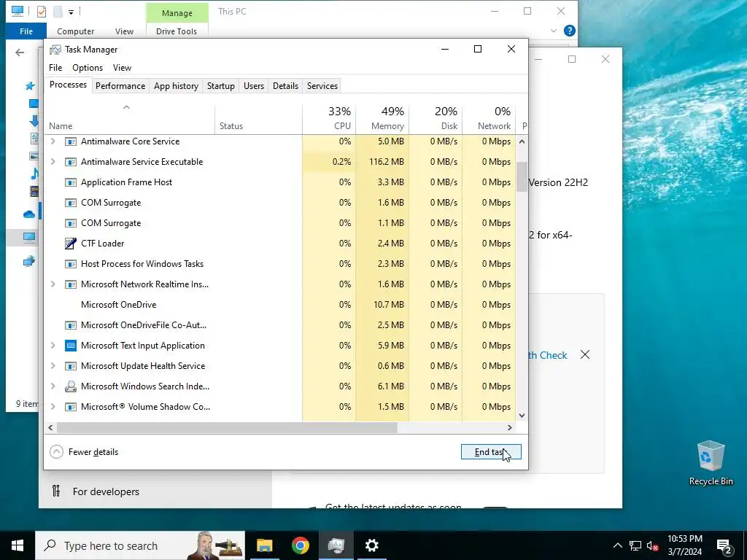
Task: Click the network tray icon
Action: (x=635, y=545)
